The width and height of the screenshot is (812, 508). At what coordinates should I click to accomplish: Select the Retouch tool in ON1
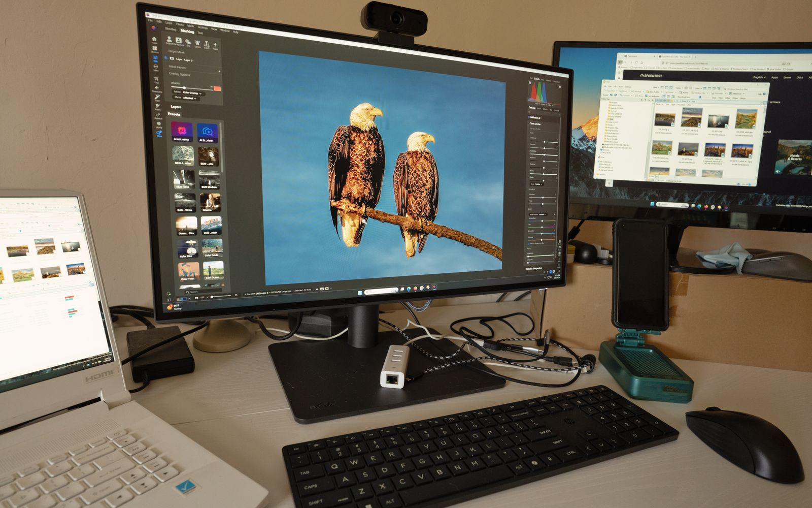pos(158,115)
